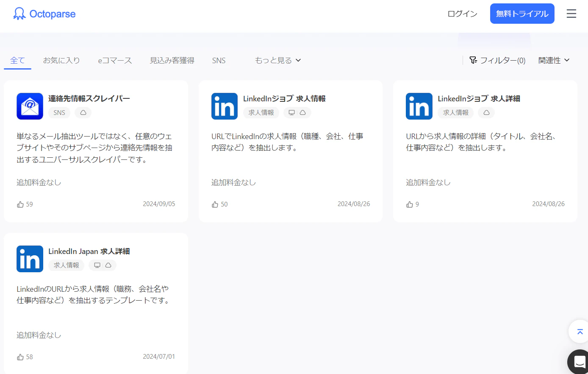
Task: Open the chat support bubble
Action: [579, 362]
